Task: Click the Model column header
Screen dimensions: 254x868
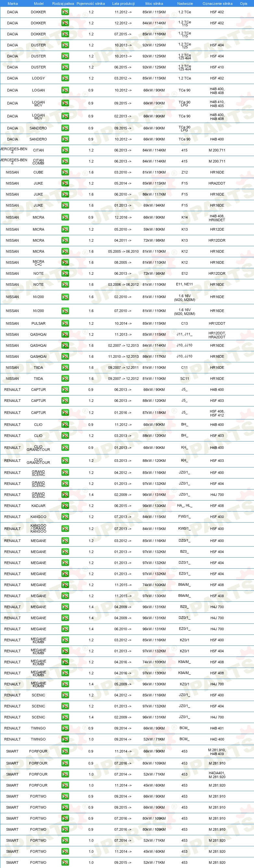Action: coord(39,3)
